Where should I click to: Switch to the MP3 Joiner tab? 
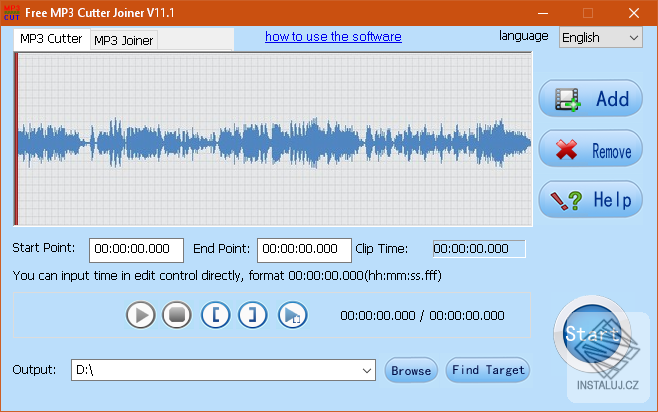click(124, 40)
